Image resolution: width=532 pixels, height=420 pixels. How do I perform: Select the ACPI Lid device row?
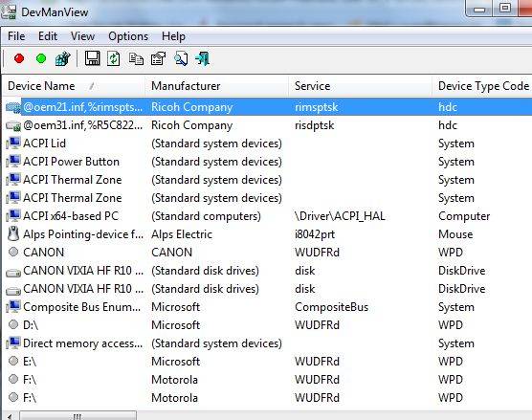tap(267, 144)
